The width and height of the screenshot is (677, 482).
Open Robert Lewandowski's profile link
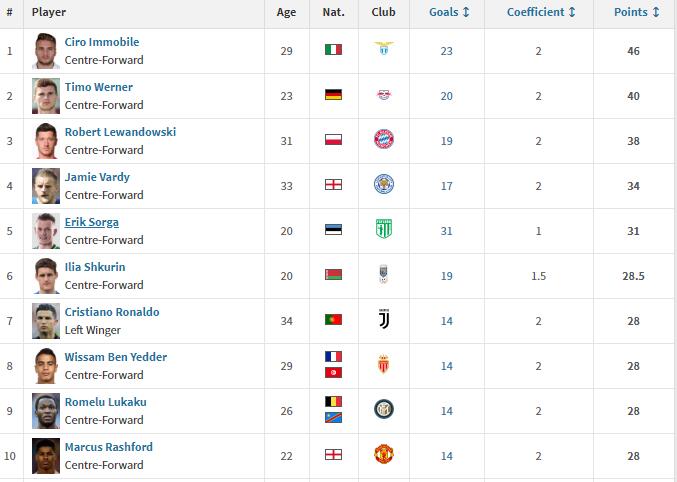[x=120, y=132]
